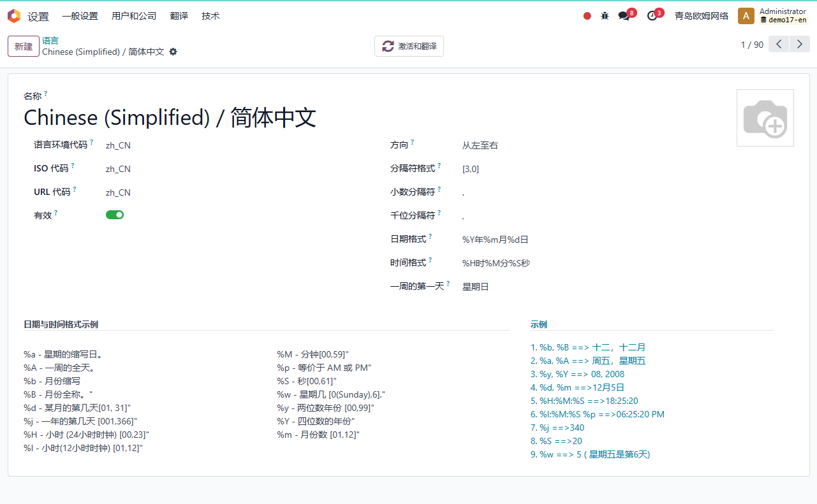Click the camera placeholder to upload image
Screen dimensions: 817x504
tap(765, 118)
